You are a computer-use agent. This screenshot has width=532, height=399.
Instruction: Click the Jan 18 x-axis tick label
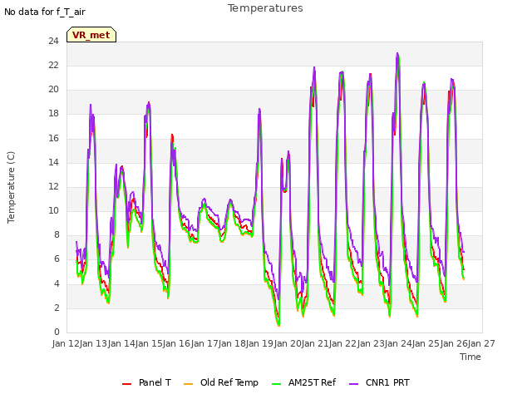232,343
